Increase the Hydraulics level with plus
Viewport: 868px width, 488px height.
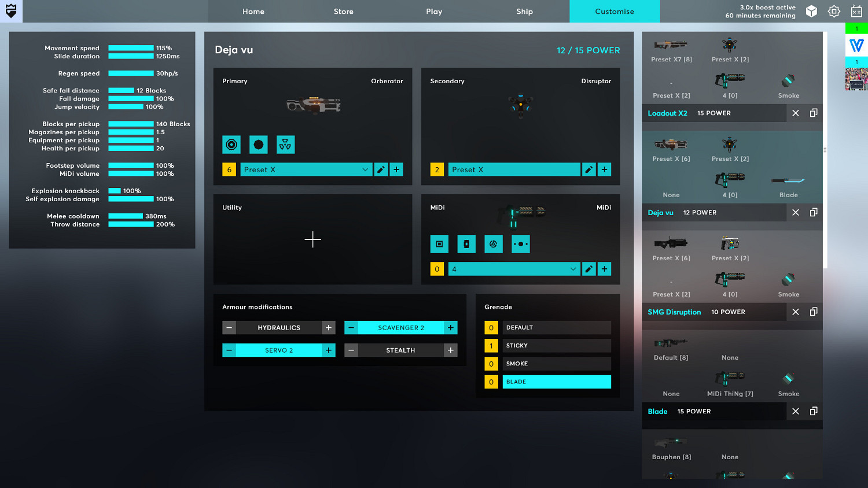pos(329,328)
